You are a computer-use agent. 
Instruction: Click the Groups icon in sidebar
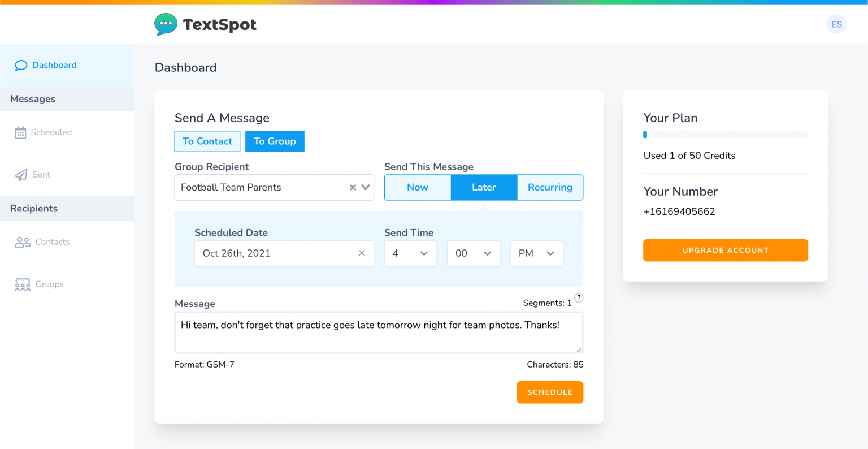coord(22,284)
